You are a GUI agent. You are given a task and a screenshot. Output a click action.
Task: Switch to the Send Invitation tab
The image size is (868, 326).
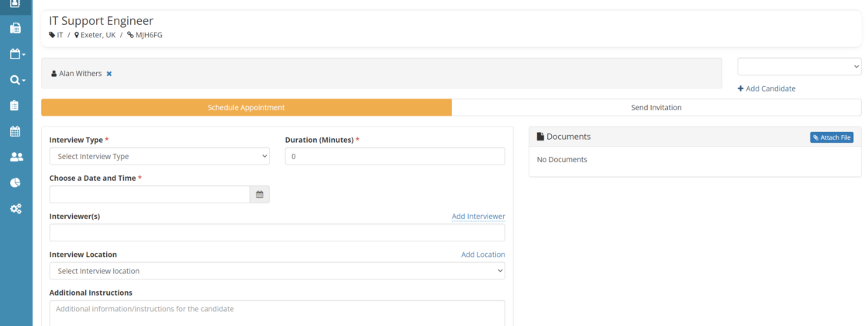click(656, 108)
